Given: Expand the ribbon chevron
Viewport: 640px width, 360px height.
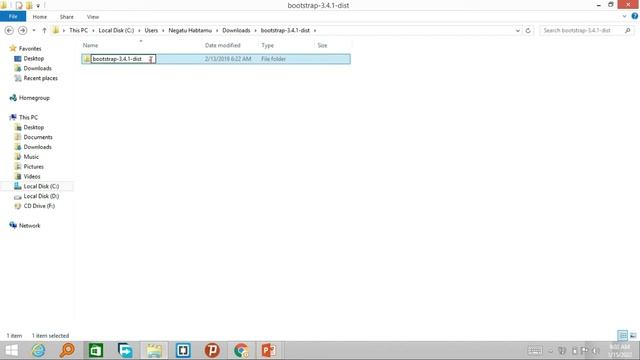Looking at the screenshot, I should [624, 17].
